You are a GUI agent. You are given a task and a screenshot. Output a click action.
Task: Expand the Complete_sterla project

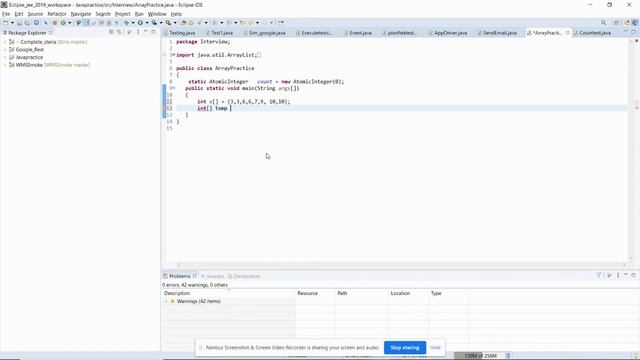click(x=5, y=42)
